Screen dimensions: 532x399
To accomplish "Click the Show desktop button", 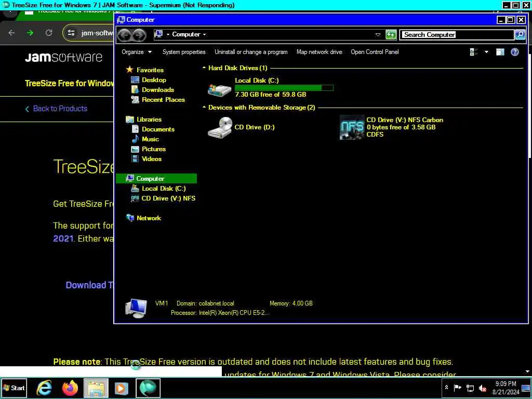I will 526,388.
